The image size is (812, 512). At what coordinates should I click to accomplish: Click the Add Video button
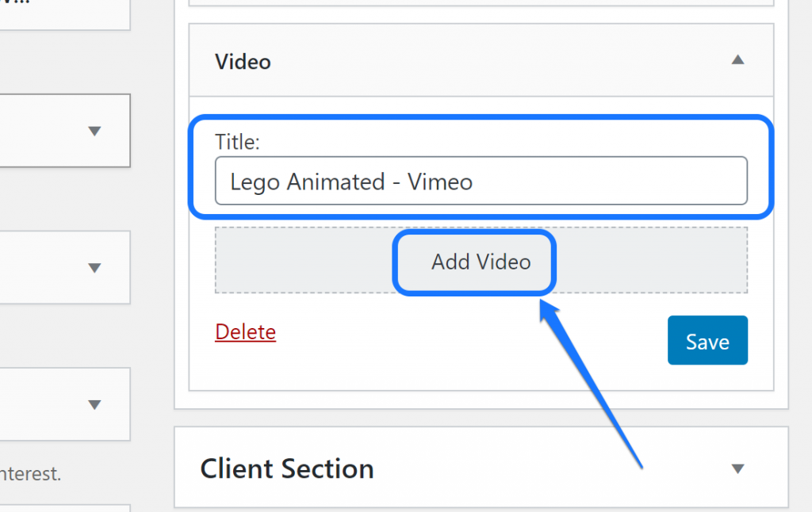point(481,262)
